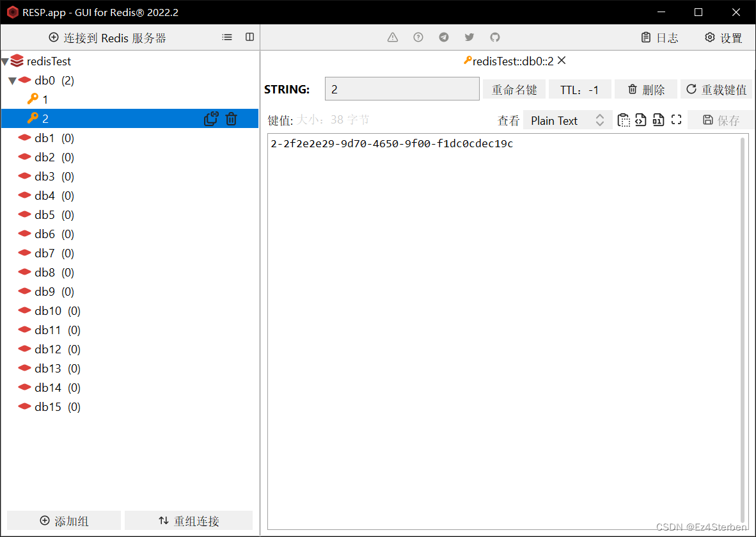The image size is (756, 537).
Task: Open database db8
Action: 130,273
